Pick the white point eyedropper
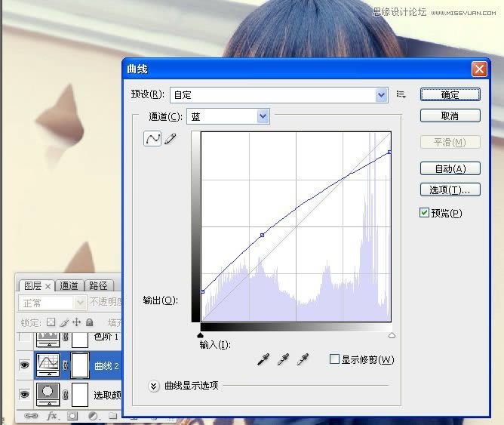Image resolution: width=504 pixels, height=425 pixels. [x=303, y=360]
